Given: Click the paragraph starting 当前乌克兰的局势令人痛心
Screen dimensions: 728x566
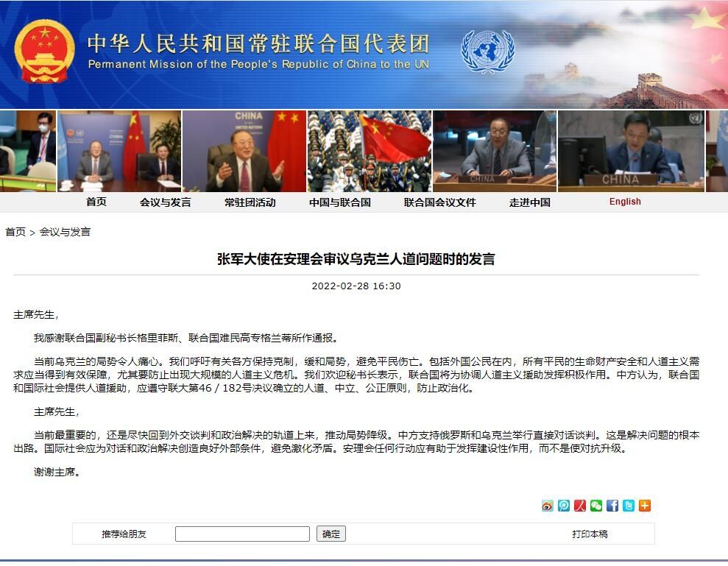Looking at the screenshot, I should [356, 375].
